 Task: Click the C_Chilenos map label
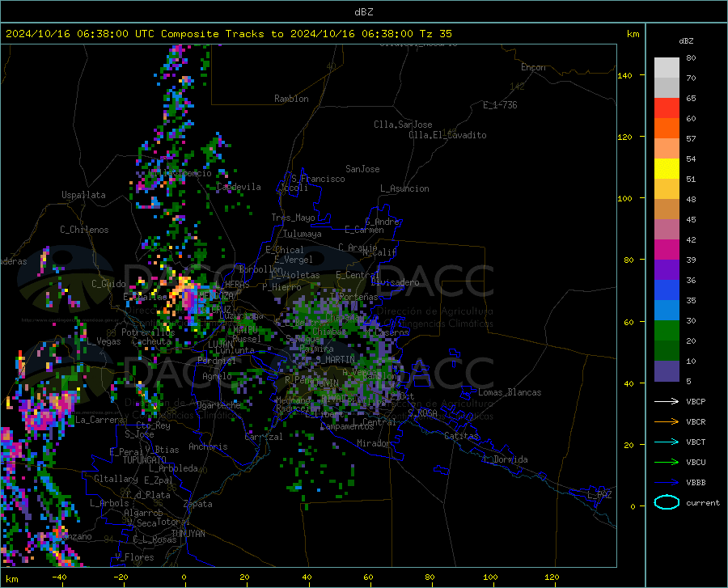[84, 230]
